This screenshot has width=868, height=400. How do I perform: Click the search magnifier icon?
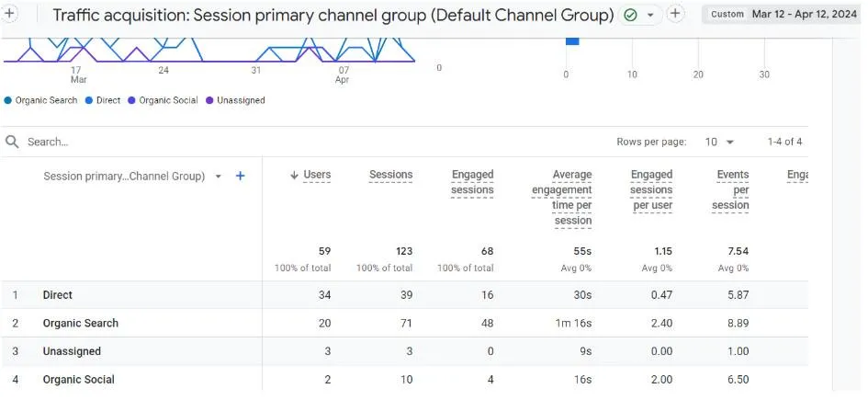(12, 142)
